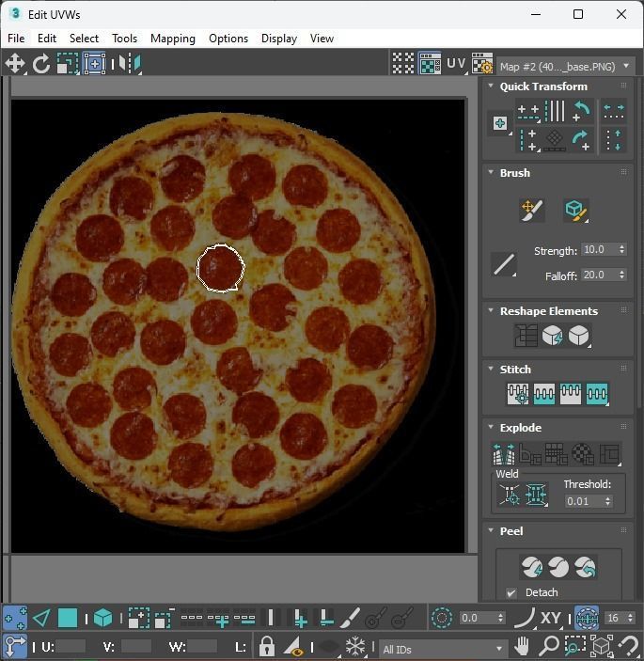Click Flatten by Polygon Angle icon
Screen dimensions: 644x661
[530, 454]
